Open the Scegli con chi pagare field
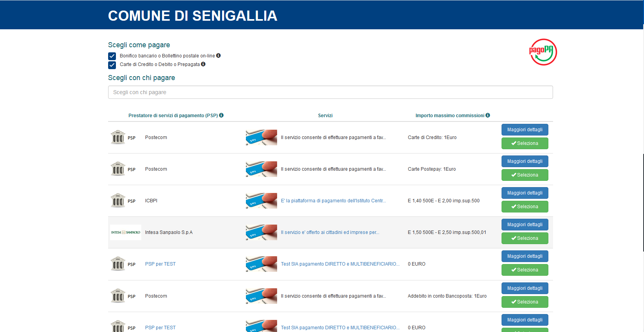This screenshot has height=332, width=644. [330, 92]
